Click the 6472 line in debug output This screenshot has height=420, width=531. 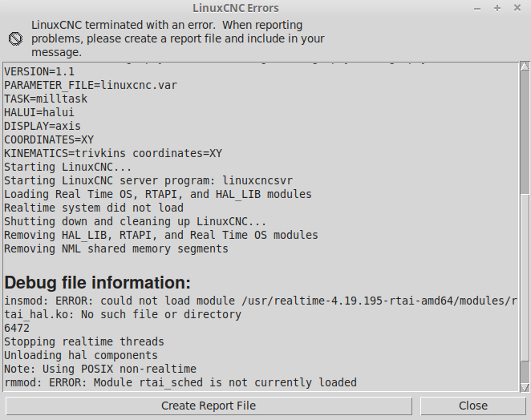point(16,328)
